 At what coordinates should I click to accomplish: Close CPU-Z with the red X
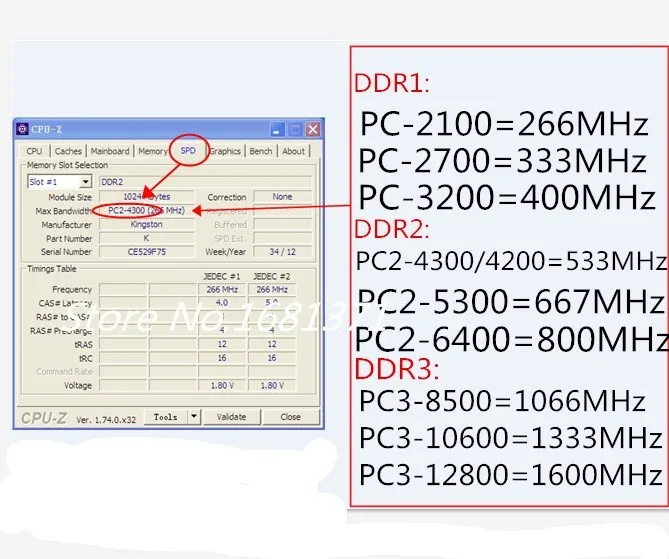(x=312, y=129)
